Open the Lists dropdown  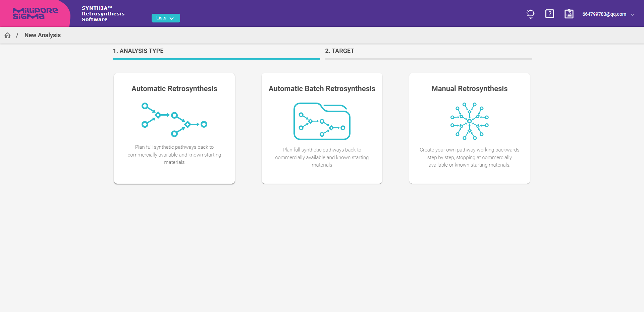(165, 18)
